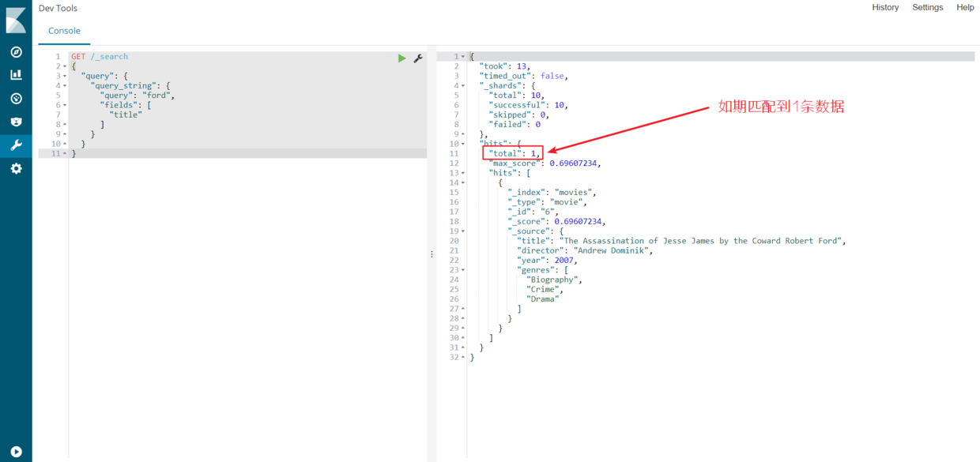Click the "ford" query value
Viewport: 980px width, 462px height.
158,96
